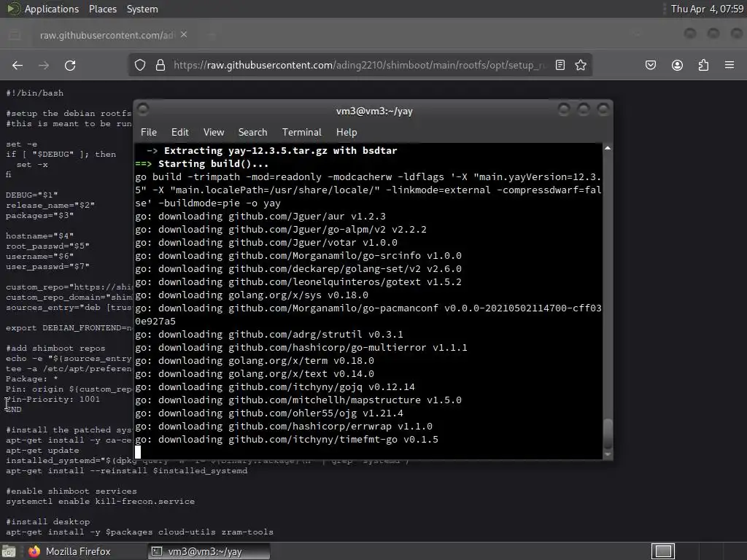Toggle Firefox reader view icon
This screenshot has width=747, height=560.
click(560, 65)
